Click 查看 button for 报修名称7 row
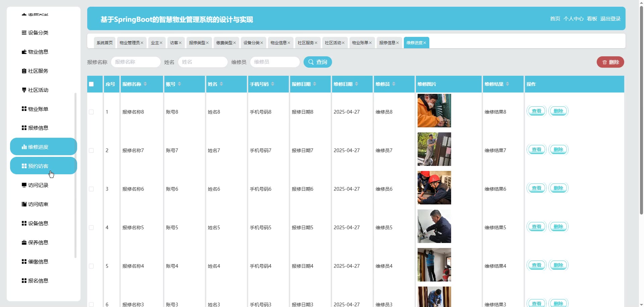Image resolution: width=644 pixels, height=307 pixels. tap(536, 149)
